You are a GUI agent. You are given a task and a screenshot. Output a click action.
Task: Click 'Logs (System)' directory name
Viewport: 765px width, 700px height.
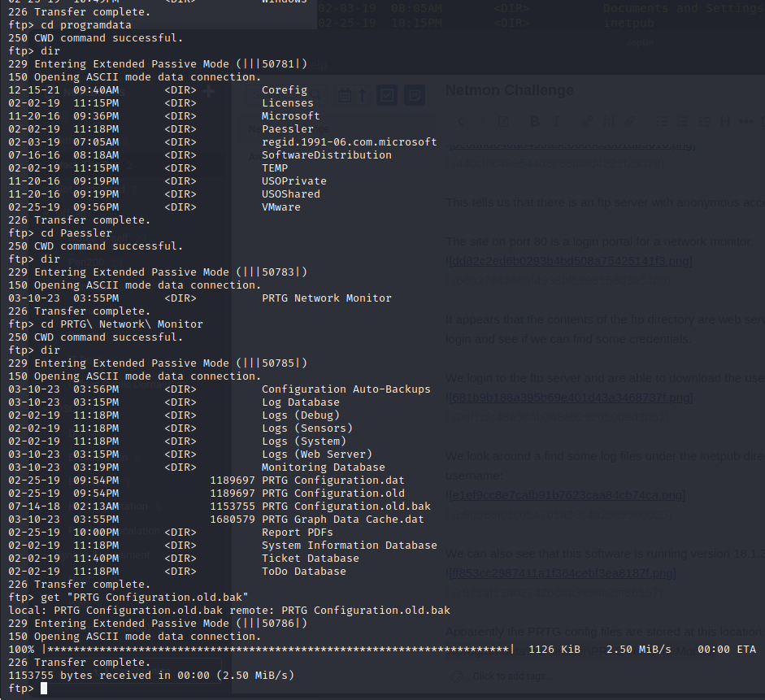(303, 441)
